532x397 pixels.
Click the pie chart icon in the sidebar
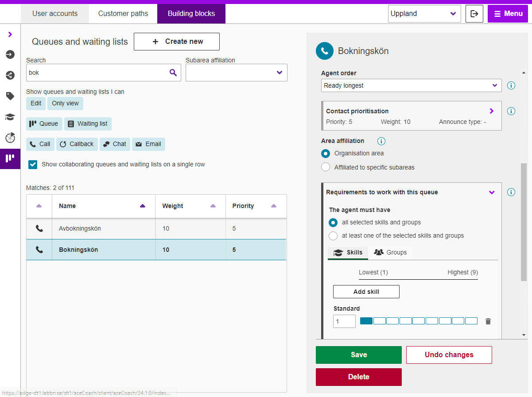tap(10, 138)
